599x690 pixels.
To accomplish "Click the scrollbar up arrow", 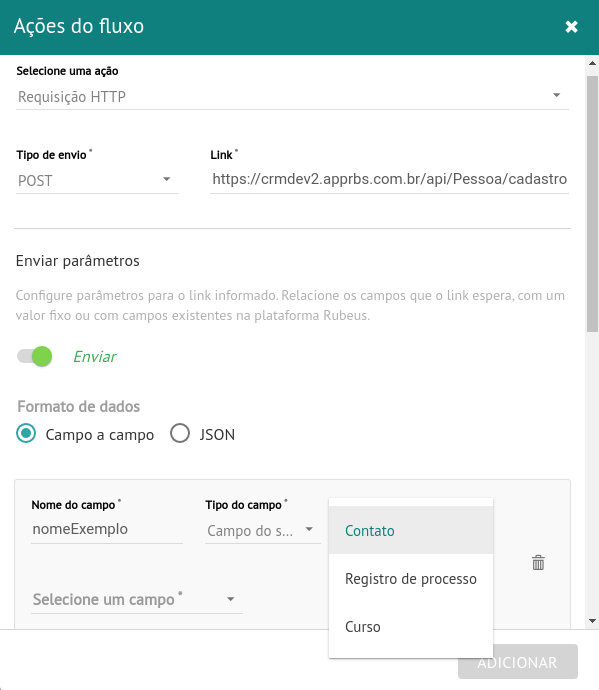I will click(592, 63).
